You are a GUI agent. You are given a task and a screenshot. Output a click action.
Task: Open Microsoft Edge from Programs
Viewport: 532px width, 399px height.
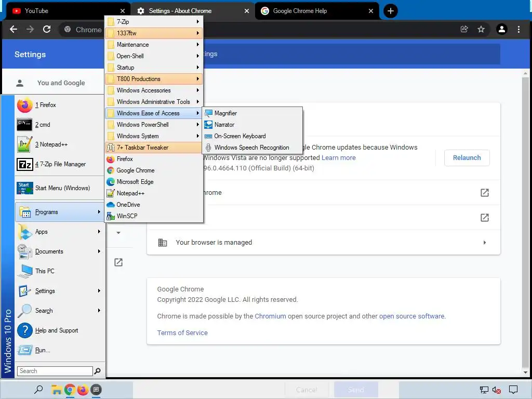(x=154, y=182)
